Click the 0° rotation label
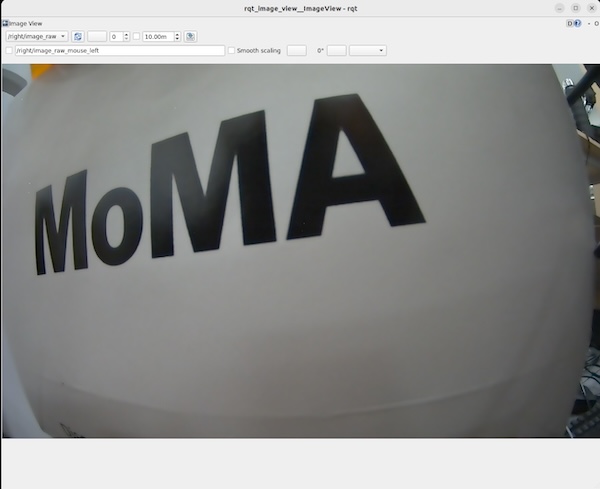 [x=320, y=51]
